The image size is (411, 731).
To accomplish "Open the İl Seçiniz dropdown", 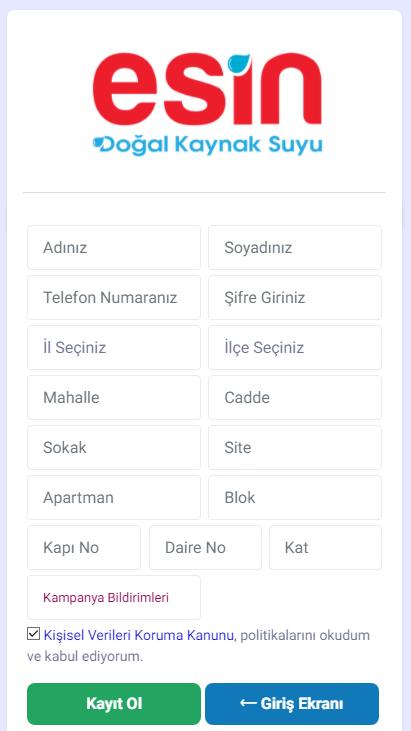I will pos(114,347).
